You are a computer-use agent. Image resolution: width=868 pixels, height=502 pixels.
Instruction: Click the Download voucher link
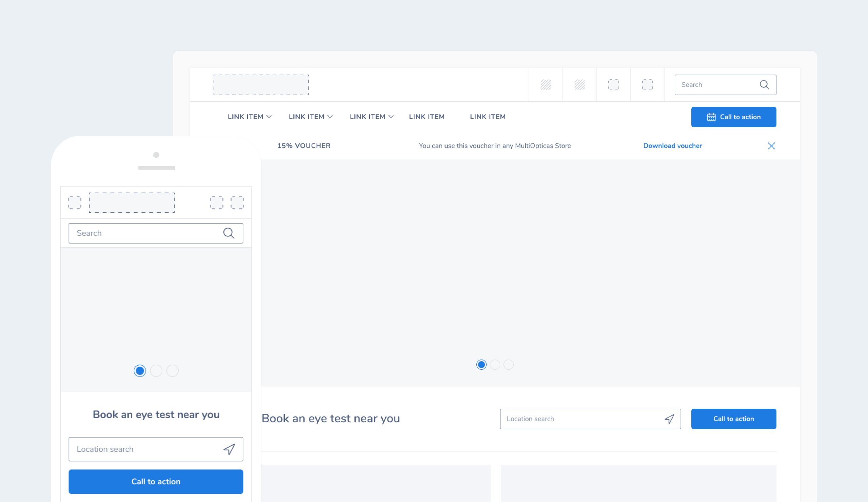(x=672, y=146)
